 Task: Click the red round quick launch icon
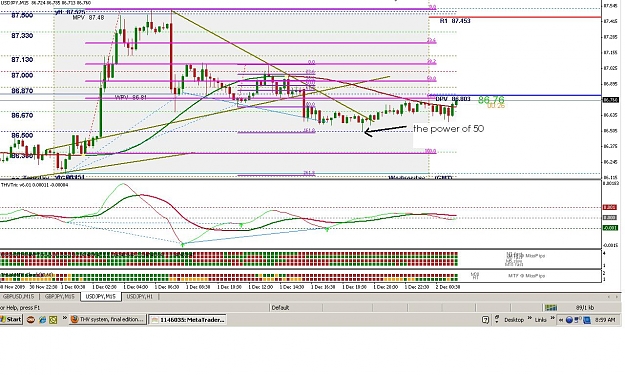coord(30,320)
